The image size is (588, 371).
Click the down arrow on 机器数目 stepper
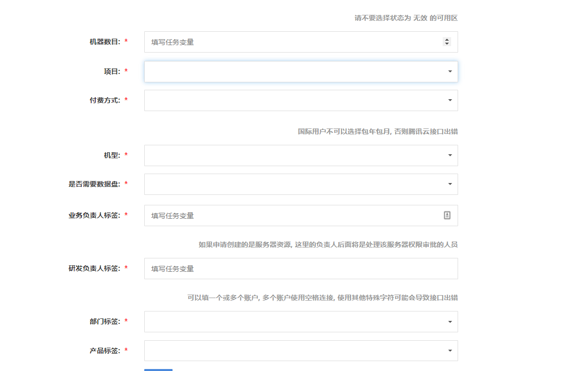click(x=446, y=45)
